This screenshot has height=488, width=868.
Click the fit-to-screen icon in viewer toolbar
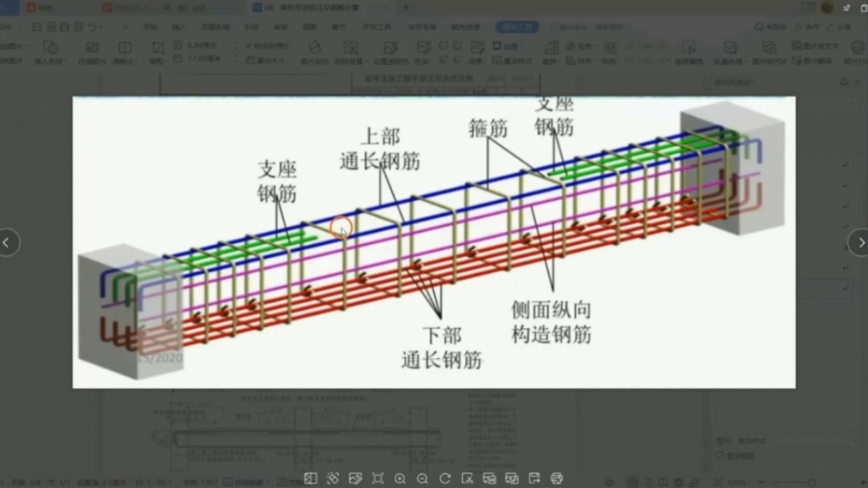click(378, 478)
